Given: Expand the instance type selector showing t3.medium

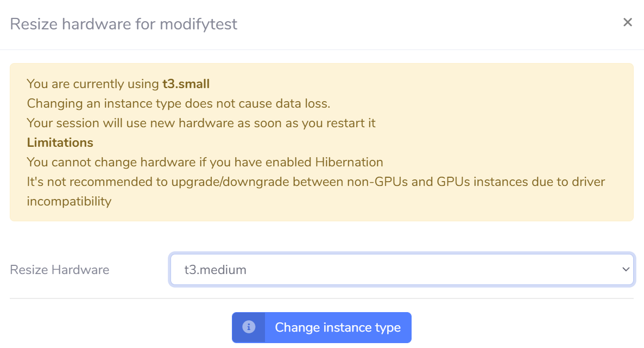Looking at the screenshot, I should [402, 269].
